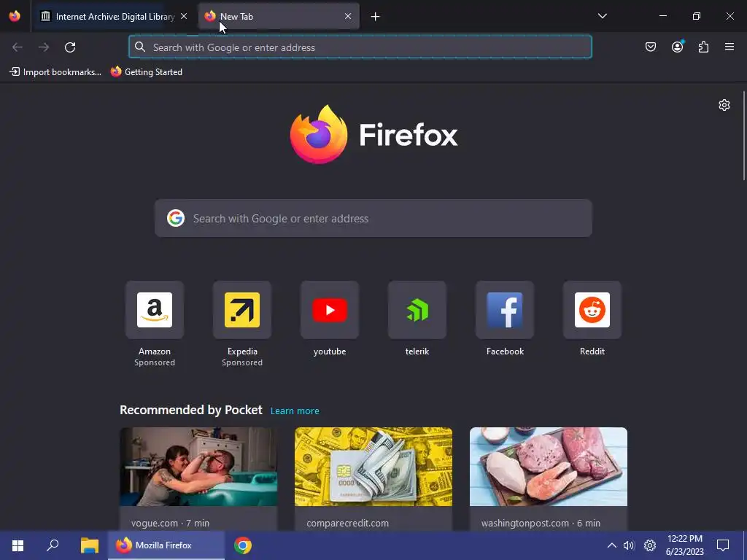Open the vogue.com Pocket story thumbnail

coord(198,467)
